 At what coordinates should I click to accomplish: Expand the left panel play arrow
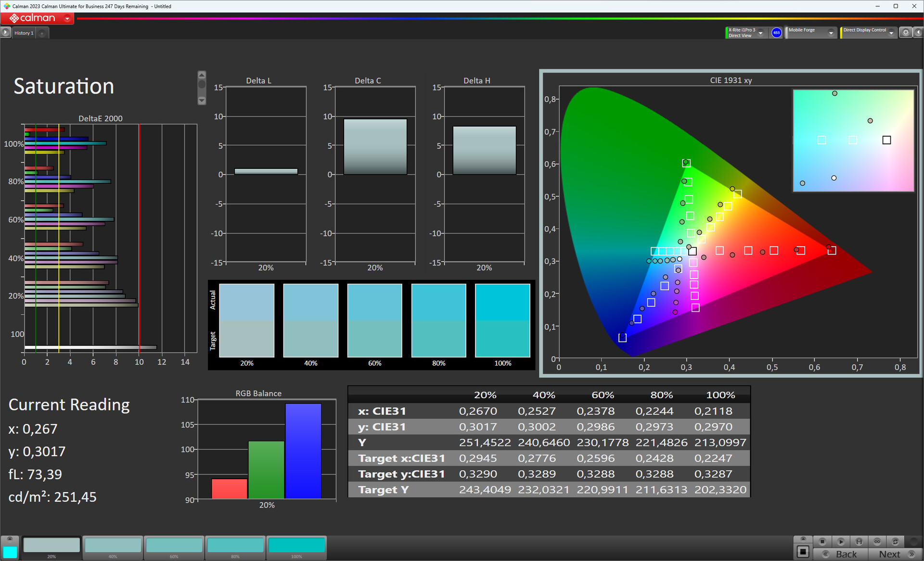[x=5, y=32]
